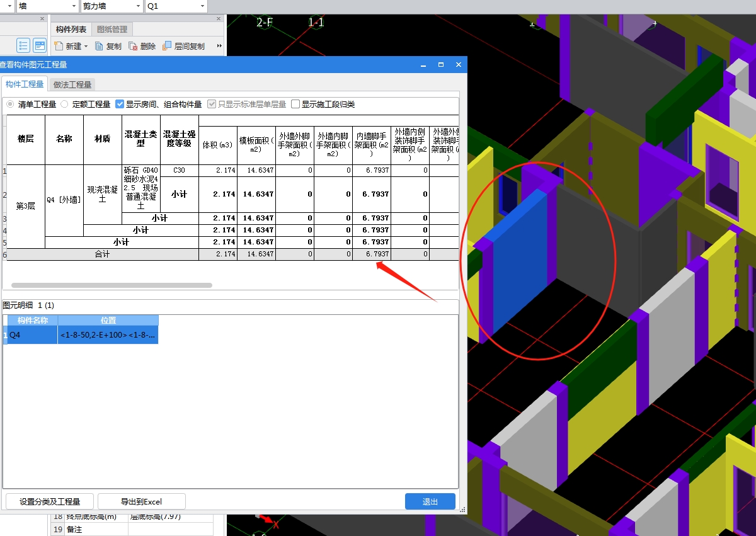Click the 新建 (new) component icon
The width and height of the screenshot is (756, 536).
click(59, 46)
